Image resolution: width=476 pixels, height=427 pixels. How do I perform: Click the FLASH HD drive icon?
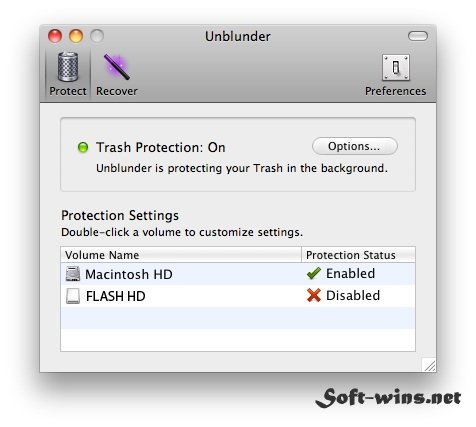73,296
